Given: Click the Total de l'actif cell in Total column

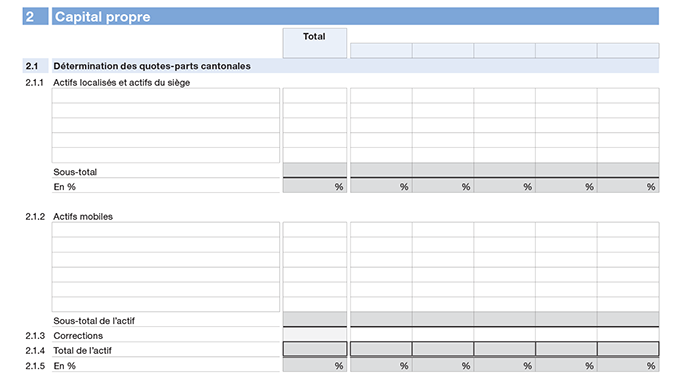Looking at the screenshot, I should pyautogui.click(x=314, y=349).
